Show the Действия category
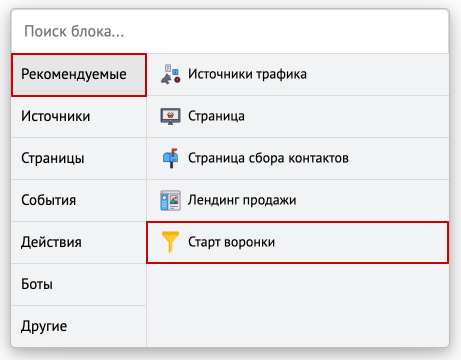This screenshot has height=360, width=461. tap(79, 242)
